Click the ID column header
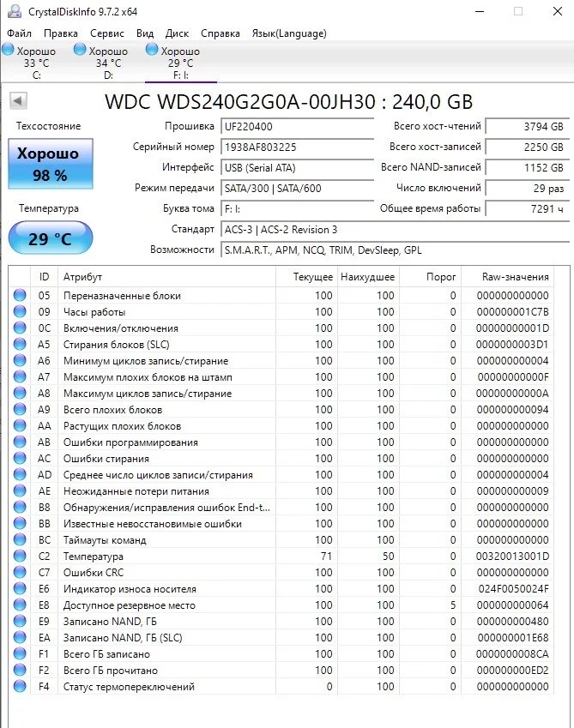This screenshot has width=574, height=728. click(44, 277)
